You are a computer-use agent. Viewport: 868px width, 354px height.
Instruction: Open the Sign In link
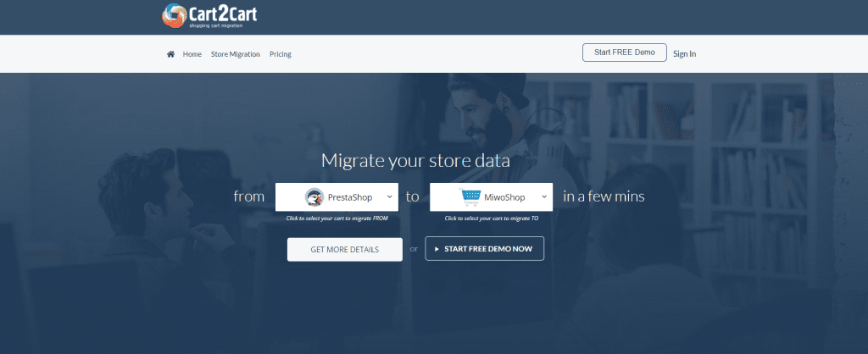tap(685, 53)
